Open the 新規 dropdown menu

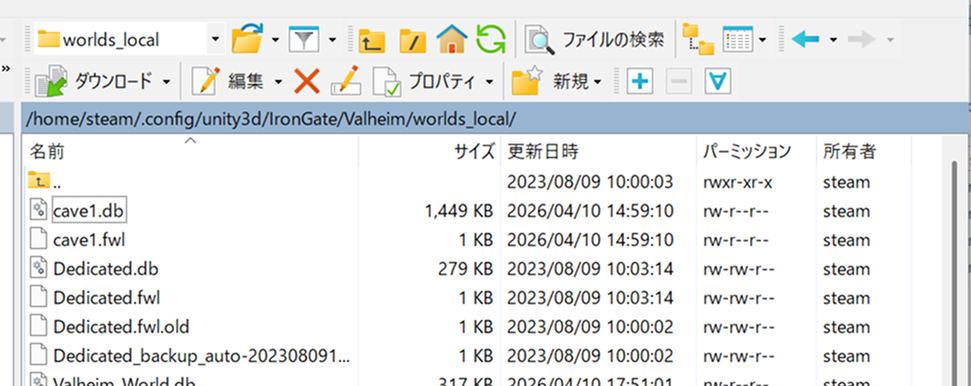click(x=557, y=81)
